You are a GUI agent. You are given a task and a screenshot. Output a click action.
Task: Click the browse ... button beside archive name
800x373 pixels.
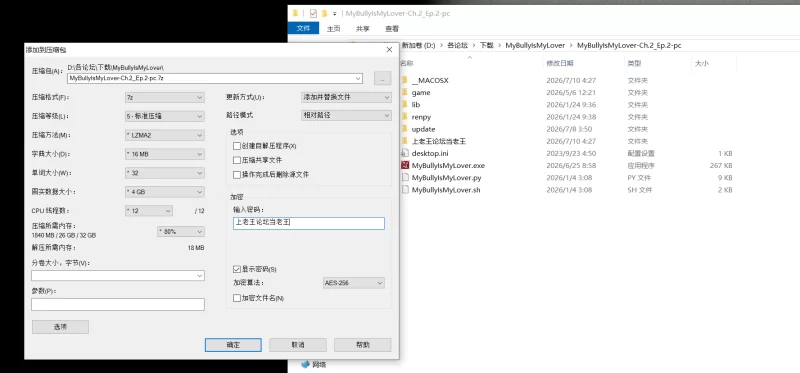coord(382,79)
